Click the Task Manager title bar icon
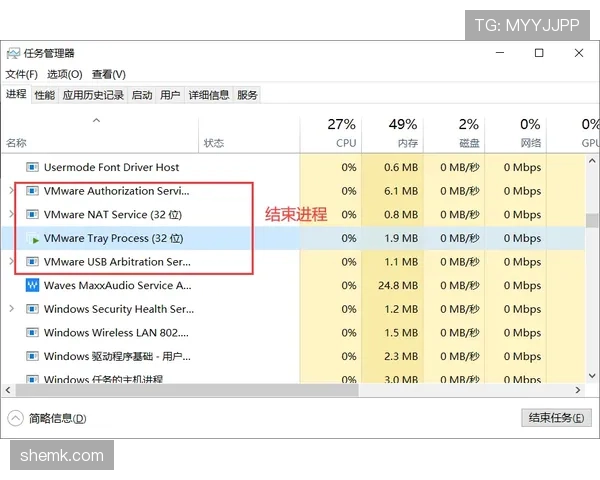Viewport: 600px width, 480px height. click(13, 53)
